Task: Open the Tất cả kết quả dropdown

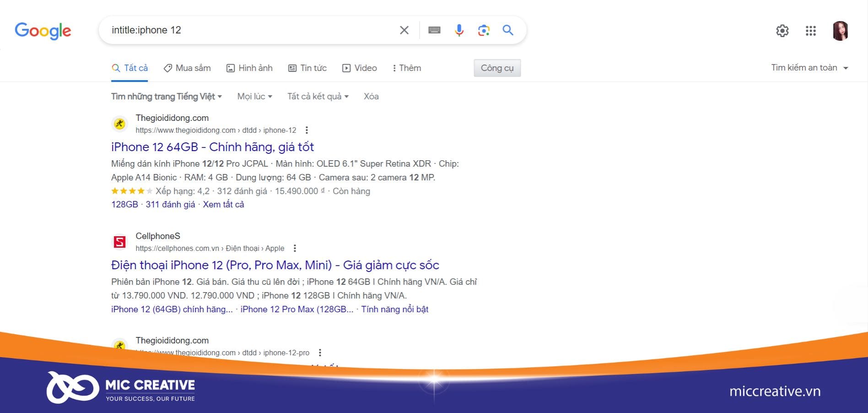Action: [x=318, y=97]
